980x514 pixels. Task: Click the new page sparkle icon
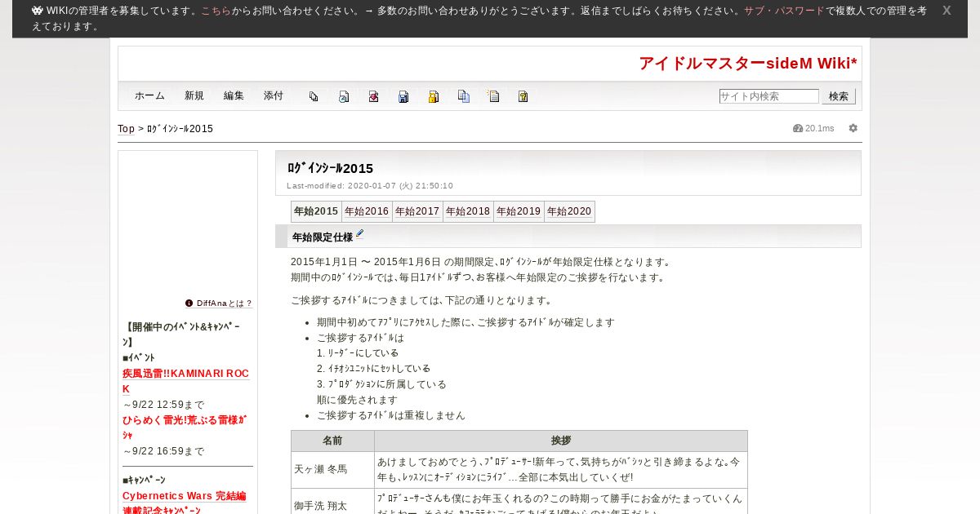point(493,96)
